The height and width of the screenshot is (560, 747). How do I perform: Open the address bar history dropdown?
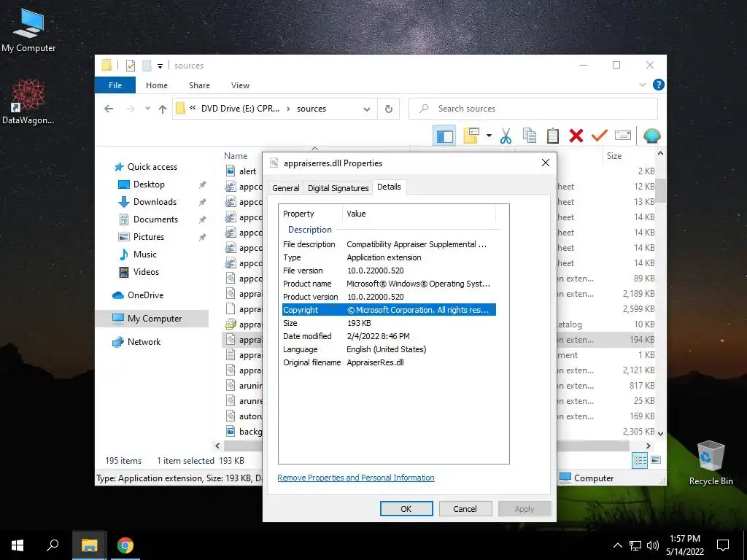[x=366, y=109]
